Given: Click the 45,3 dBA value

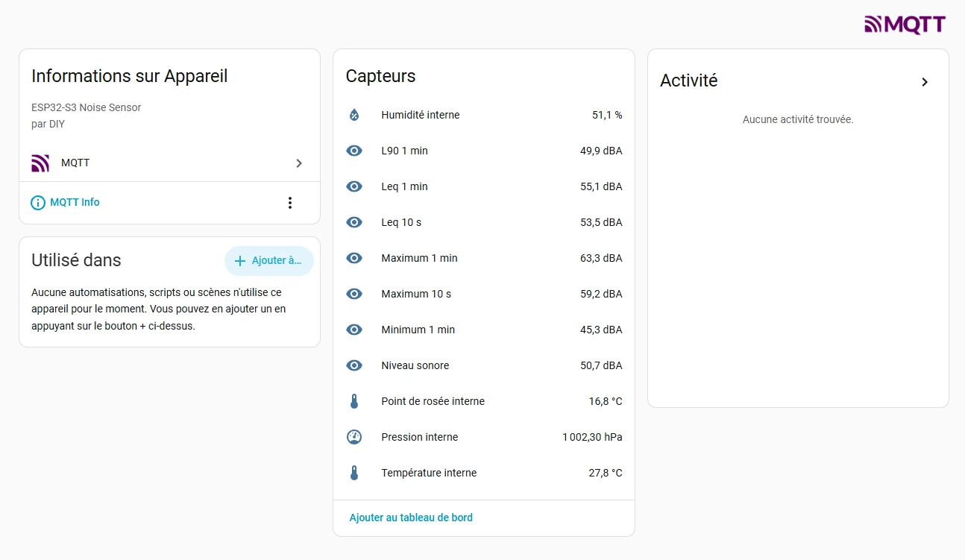Looking at the screenshot, I should 601,330.
